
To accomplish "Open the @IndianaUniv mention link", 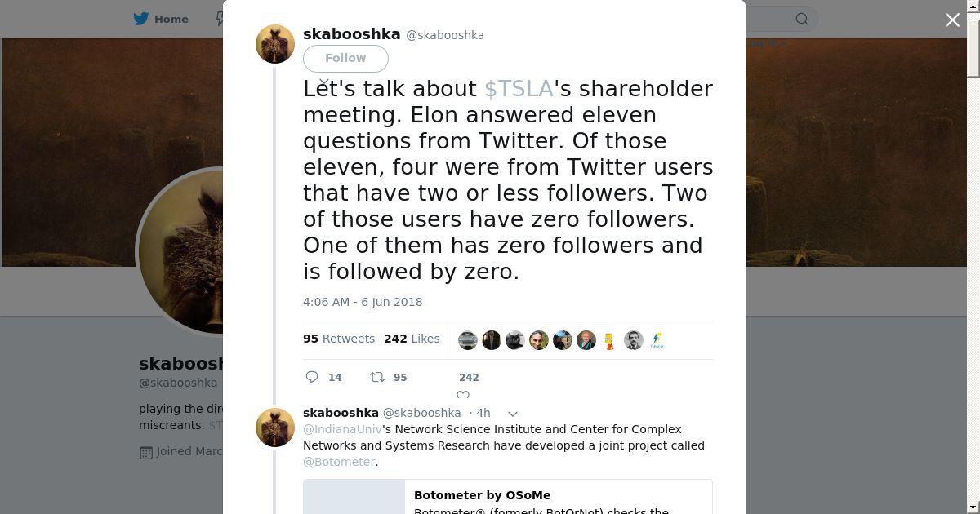I will 342,429.
